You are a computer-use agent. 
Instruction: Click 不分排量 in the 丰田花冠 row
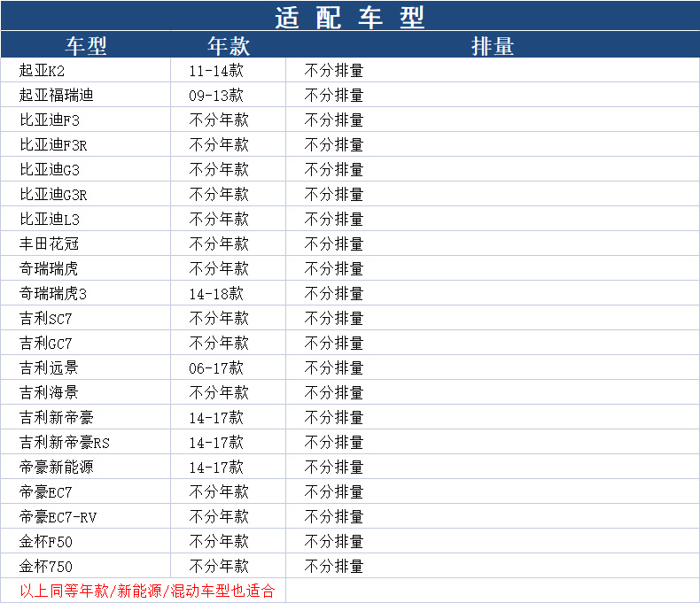coord(334,244)
